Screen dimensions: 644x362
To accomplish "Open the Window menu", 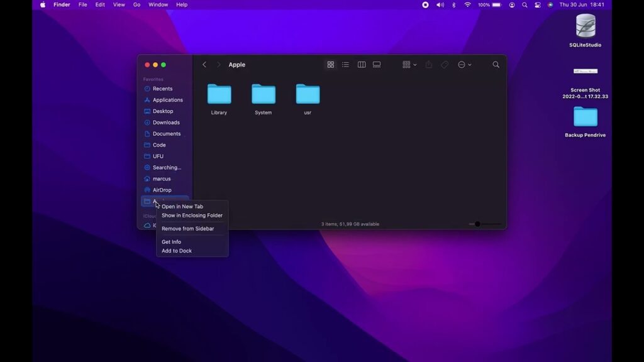I will point(158,5).
